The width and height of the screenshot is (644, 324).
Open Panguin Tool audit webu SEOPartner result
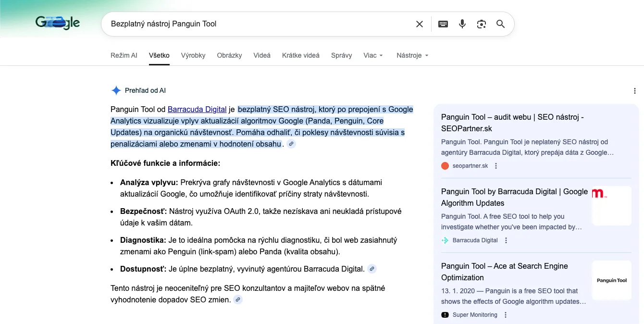[x=512, y=123]
